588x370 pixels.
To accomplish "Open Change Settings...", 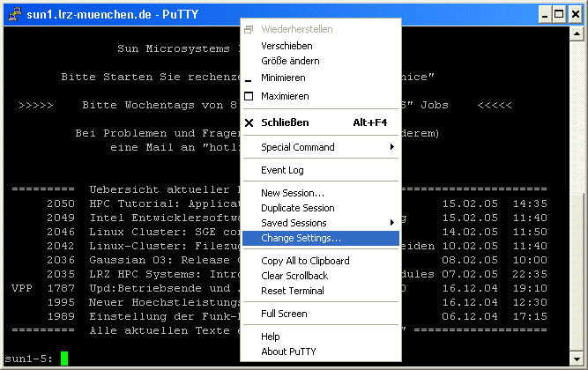I will click(321, 238).
